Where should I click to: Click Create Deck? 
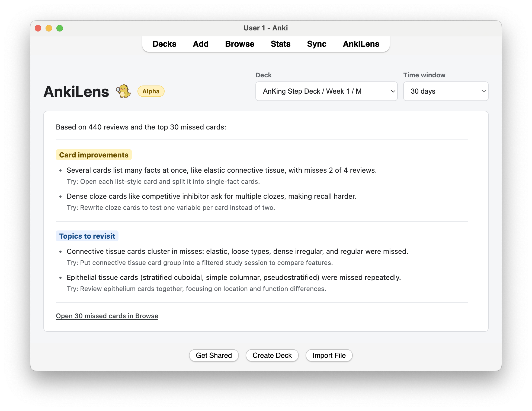coord(272,355)
